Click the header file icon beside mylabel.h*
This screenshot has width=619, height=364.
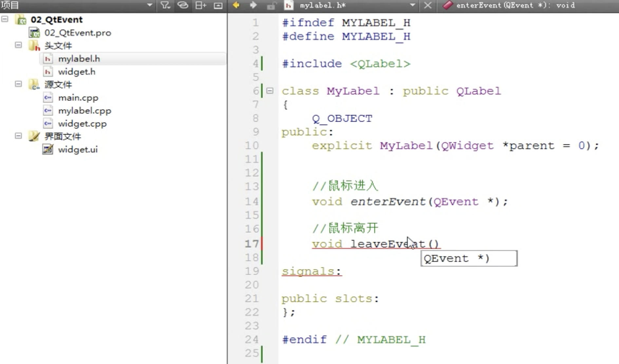coord(288,5)
